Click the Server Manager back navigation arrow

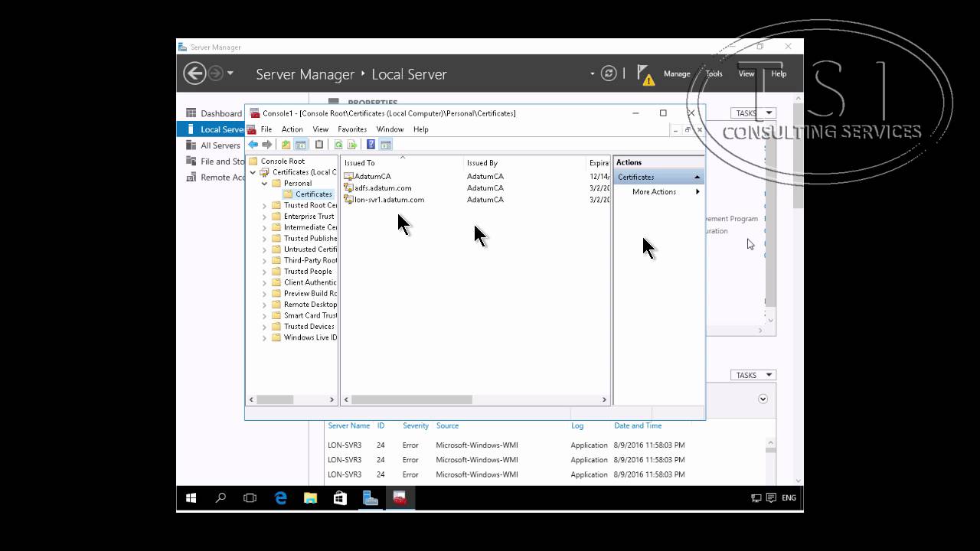click(194, 73)
